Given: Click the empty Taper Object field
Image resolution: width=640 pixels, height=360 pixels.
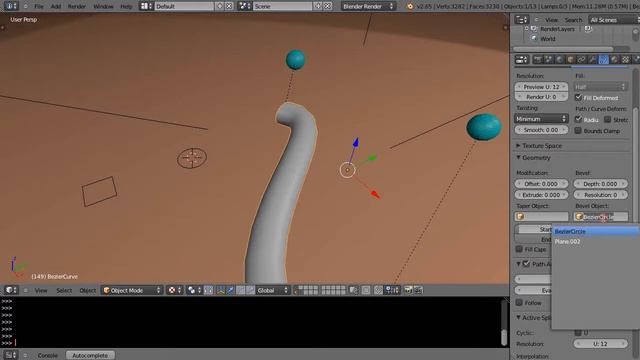Looking at the screenshot, I should click(x=541, y=217).
